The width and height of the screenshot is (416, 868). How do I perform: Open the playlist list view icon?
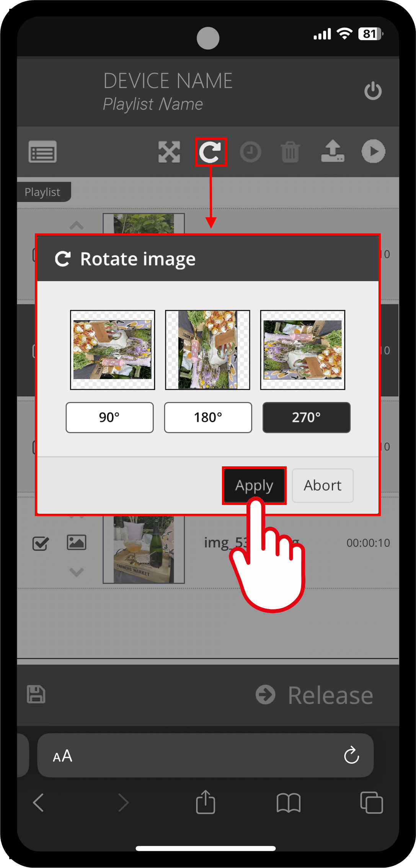[x=42, y=152]
